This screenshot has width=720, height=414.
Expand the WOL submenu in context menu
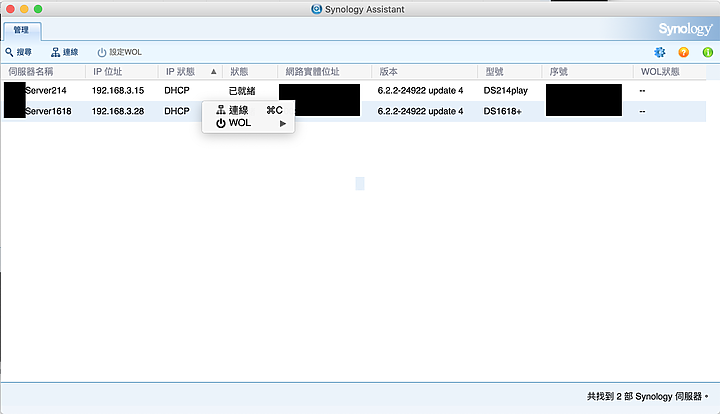click(248, 123)
